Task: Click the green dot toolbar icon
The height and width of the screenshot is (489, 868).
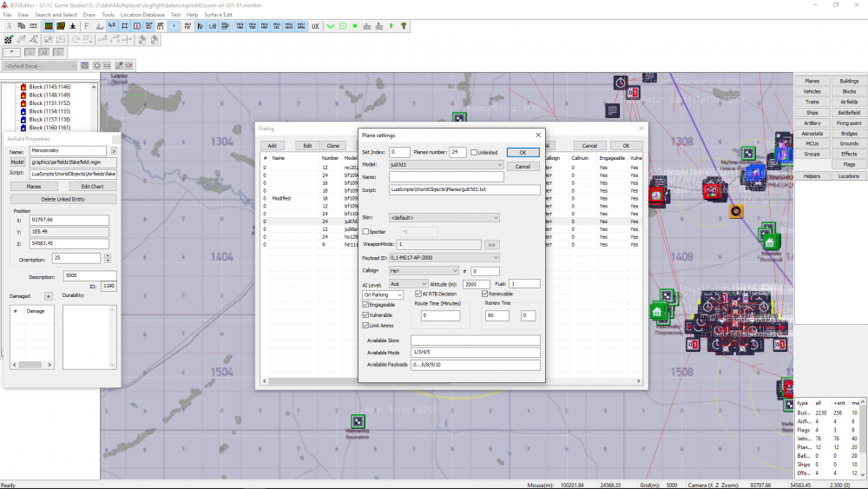Action: click(x=355, y=26)
